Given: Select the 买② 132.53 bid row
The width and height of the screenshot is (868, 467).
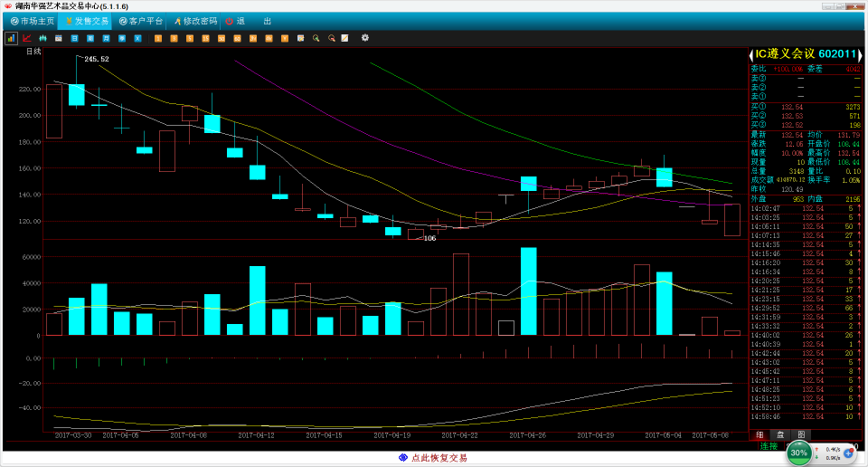Looking at the screenshot, I should 806,117.
